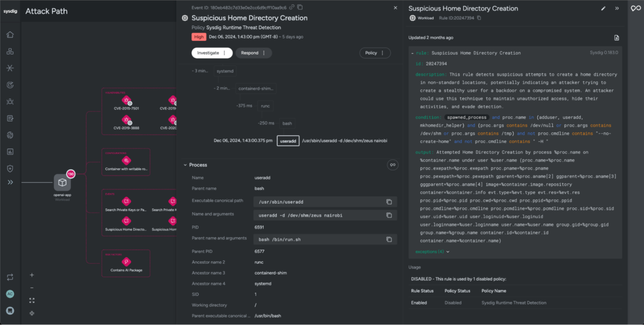The height and width of the screenshot is (325, 644).
Task: Select the openai-app workload node
Action: point(62,183)
